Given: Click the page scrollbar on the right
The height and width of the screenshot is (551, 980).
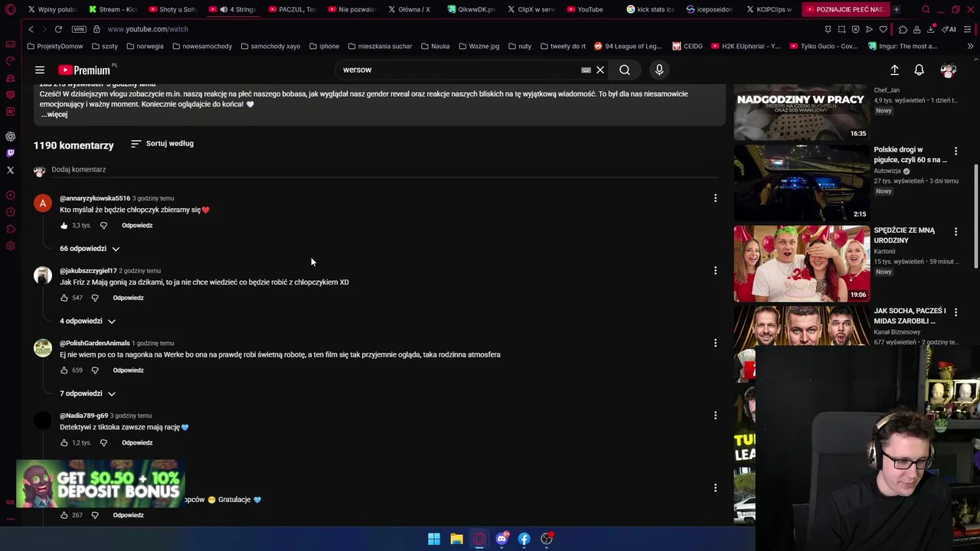Looking at the screenshot, I should coord(975,217).
